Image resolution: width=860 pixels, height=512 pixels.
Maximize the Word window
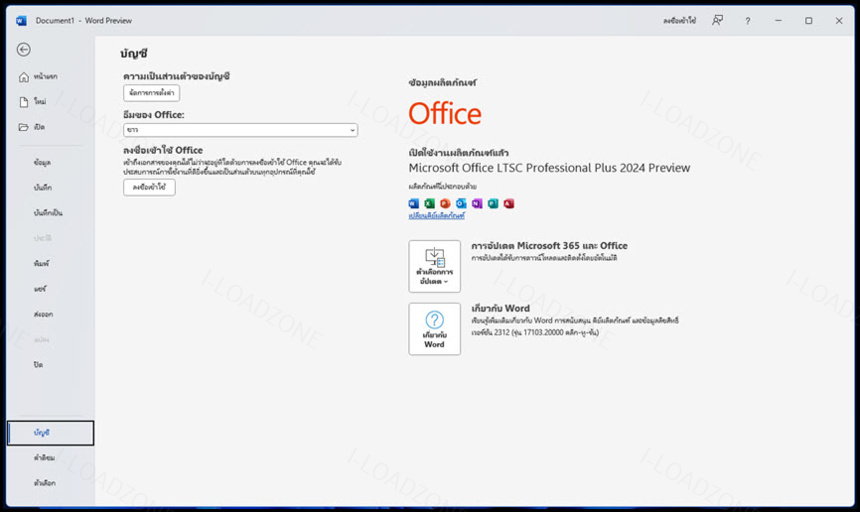(808, 21)
